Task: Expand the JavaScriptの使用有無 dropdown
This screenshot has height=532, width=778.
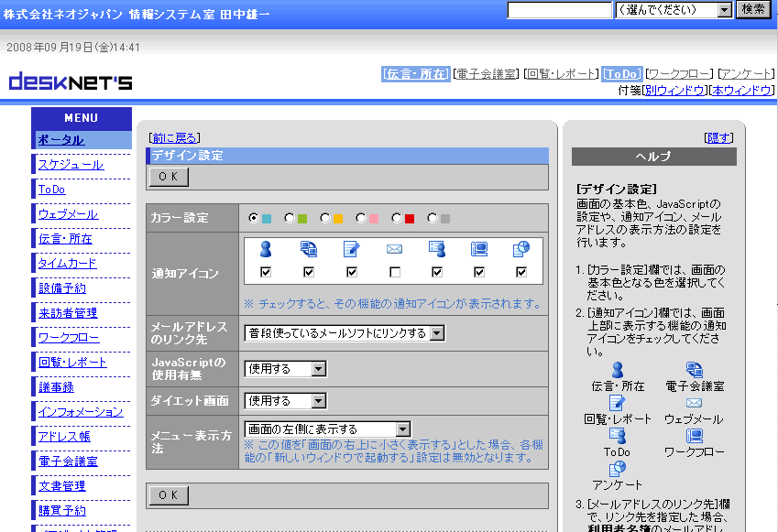Action: pos(285,369)
